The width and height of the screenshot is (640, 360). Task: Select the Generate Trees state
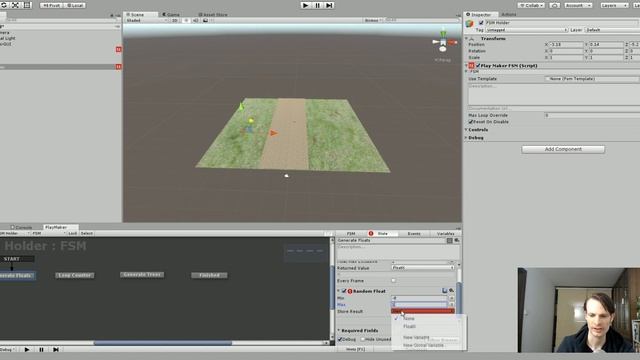click(x=142, y=275)
